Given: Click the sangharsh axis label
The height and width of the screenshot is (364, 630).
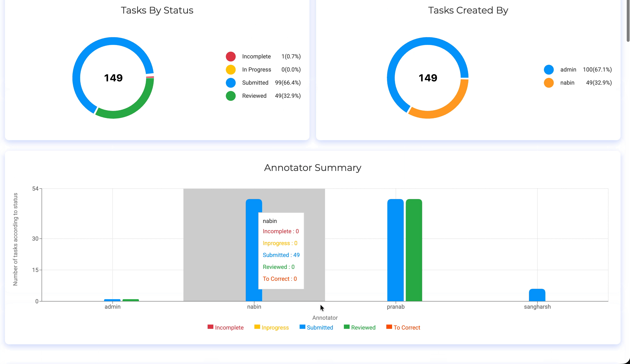Looking at the screenshot, I should (x=537, y=307).
